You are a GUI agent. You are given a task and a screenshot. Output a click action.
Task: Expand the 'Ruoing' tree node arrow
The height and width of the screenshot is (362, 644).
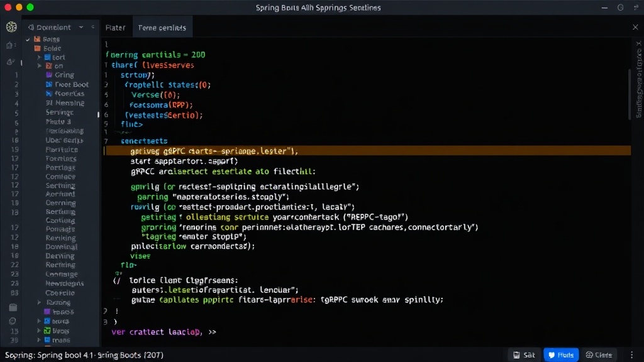pyautogui.click(x=40, y=302)
